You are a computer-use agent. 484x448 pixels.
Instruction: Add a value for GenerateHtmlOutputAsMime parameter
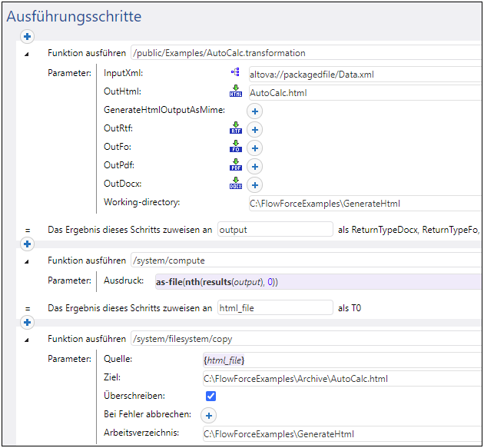point(254,111)
